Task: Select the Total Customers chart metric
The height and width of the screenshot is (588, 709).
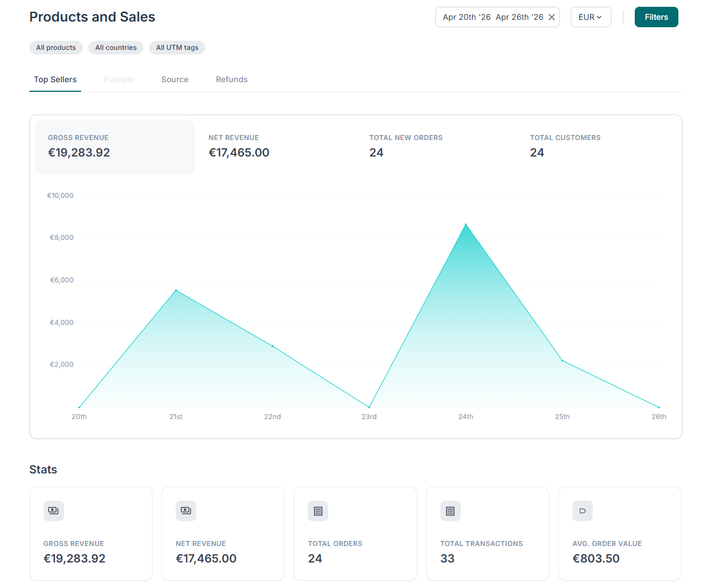Action: click(x=597, y=147)
